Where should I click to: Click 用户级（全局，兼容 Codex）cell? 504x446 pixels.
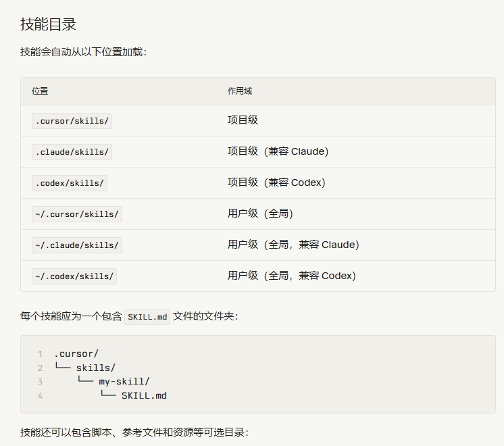(x=292, y=276)
